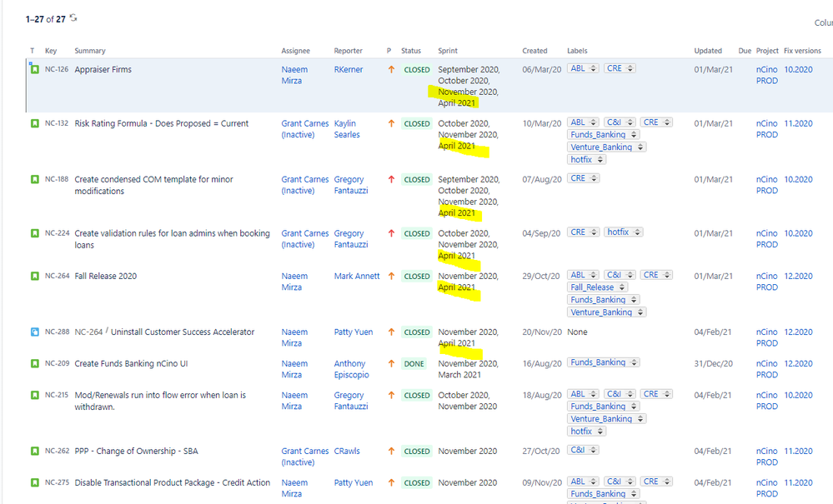
Task: Click the story type icon for NC-262
Action: click(x=34, y=451)
